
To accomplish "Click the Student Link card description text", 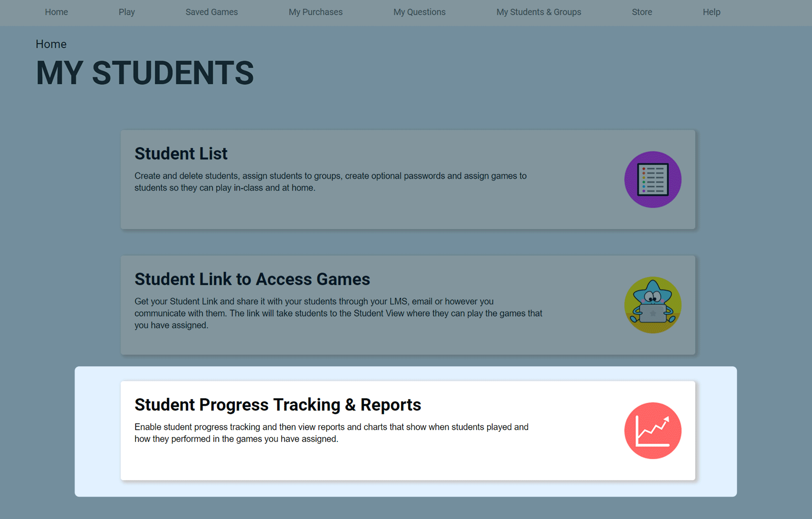I will (339, 313).
